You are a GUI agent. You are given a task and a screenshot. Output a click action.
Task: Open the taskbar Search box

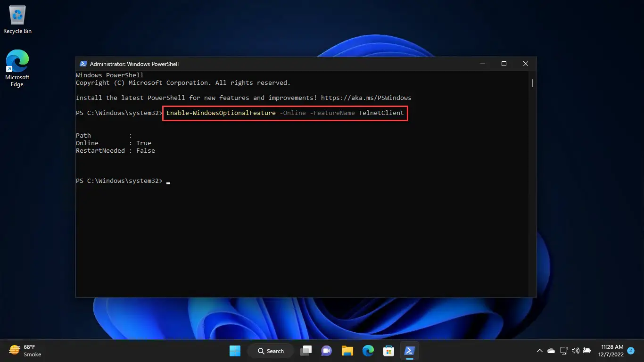[x=272, y=351]
